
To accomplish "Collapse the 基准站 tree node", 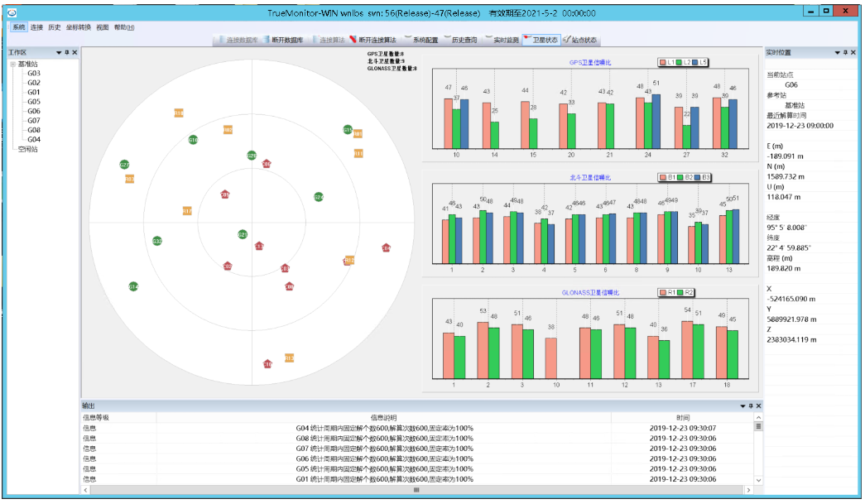I will pos(12,64).
